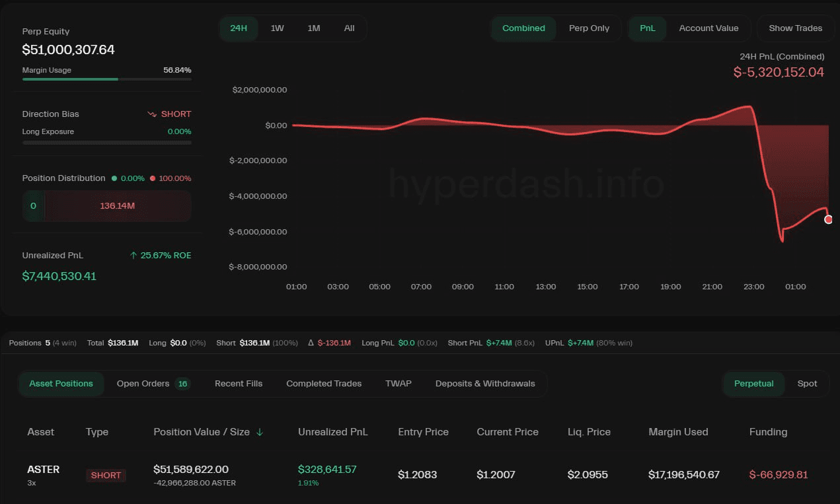Switch chart to Perp Only mode
The image size is (840, 504).
click(589, 28)
